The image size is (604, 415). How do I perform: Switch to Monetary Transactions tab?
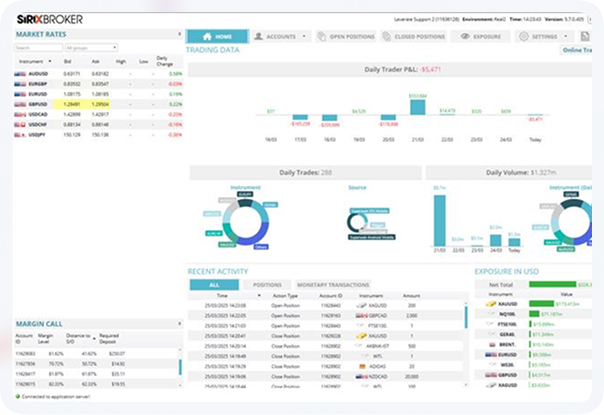pos(333,285)
